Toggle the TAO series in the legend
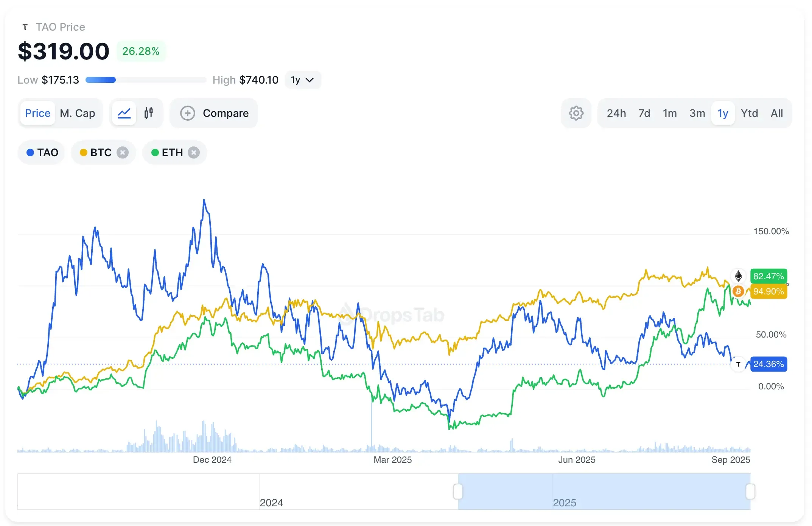 (x=41, y=152)
